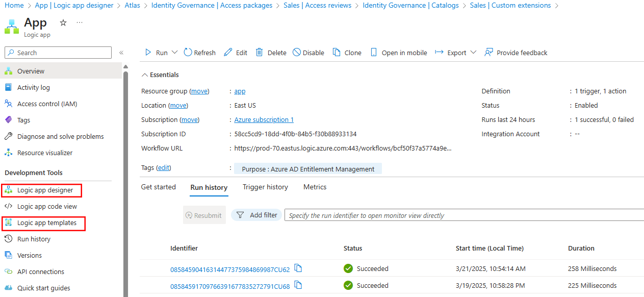644x297 pixels.
Task: Open Sales | Access reviews breadcrumb
Action: (318, 5)
